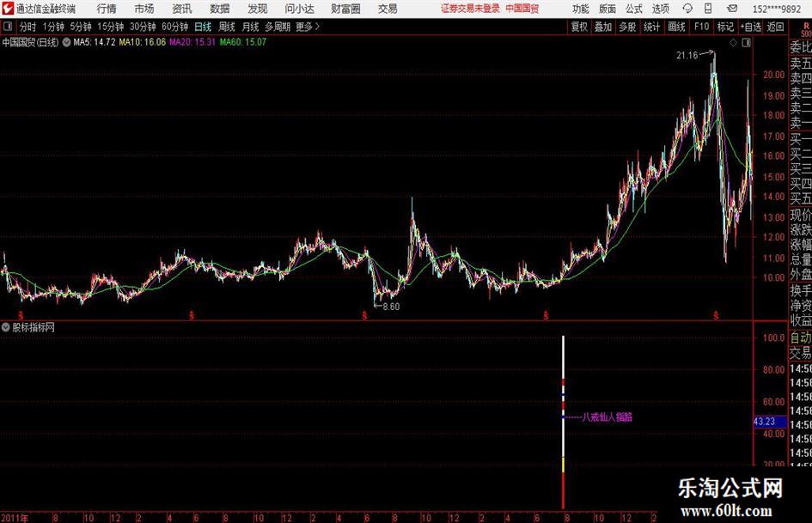Click the 八戒仙人指路 indicator label
The height and width of the screenshot is (523, 812).
click(607, 417)
